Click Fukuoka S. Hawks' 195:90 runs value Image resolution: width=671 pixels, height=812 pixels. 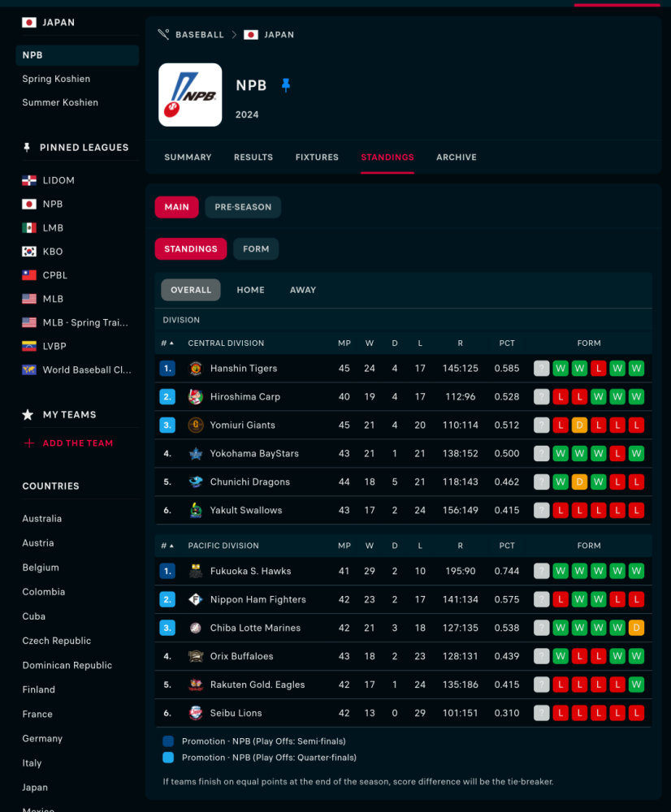[x=460, y=571]
